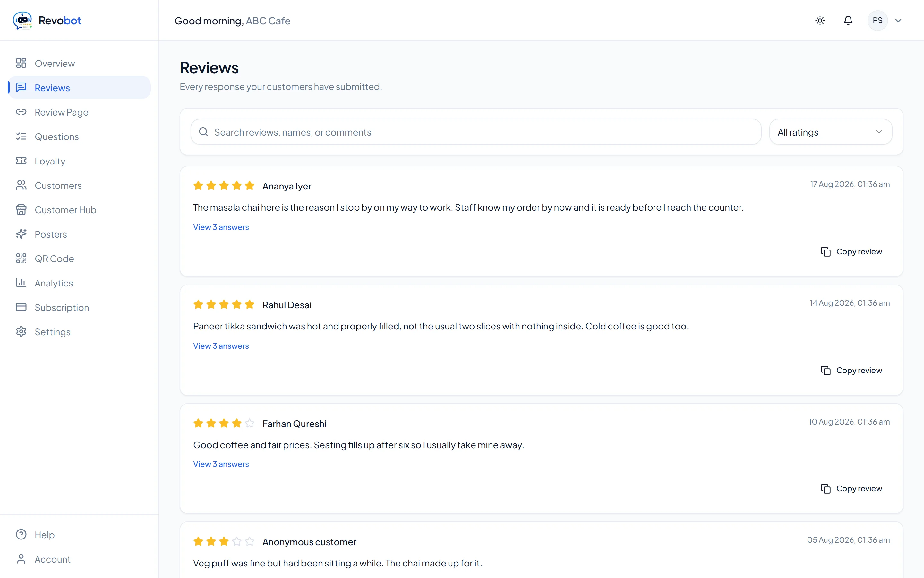Click the 14 Aug 2026 timestamp

click(850, 303)
